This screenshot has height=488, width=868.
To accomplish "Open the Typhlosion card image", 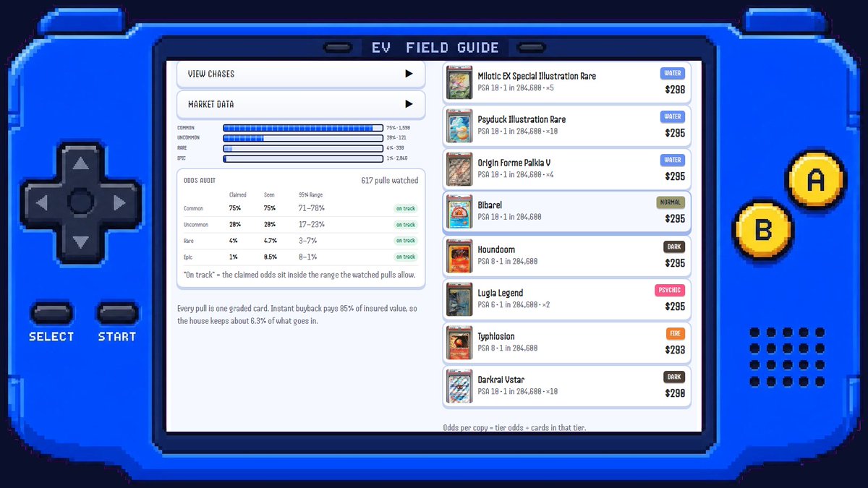I will point(459,343).
